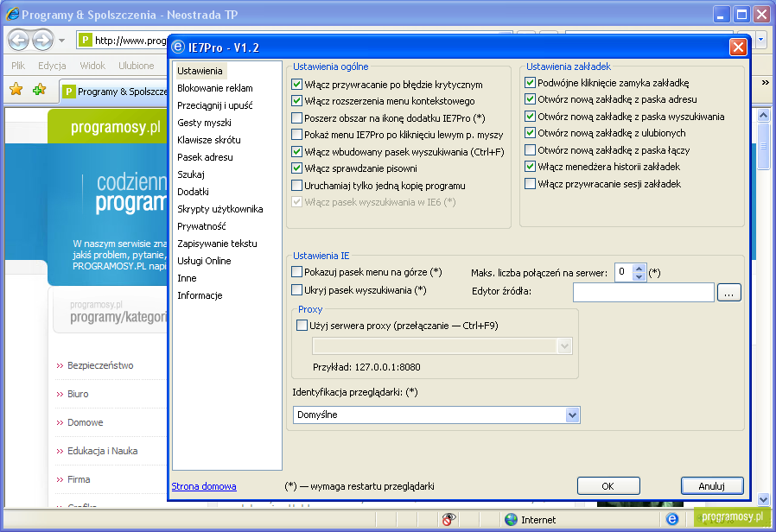Tick 'Ukryj pasek wyszukiwania' checkbox

tap(297, 289)
